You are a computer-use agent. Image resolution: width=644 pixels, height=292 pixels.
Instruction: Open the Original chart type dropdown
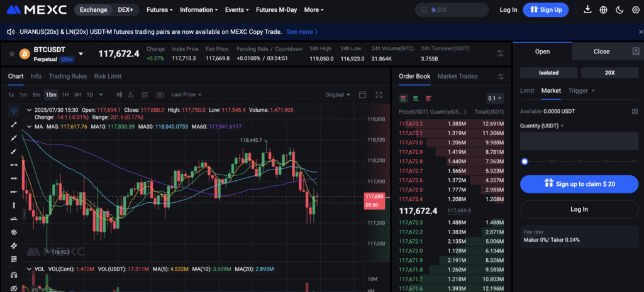(338, 95)
